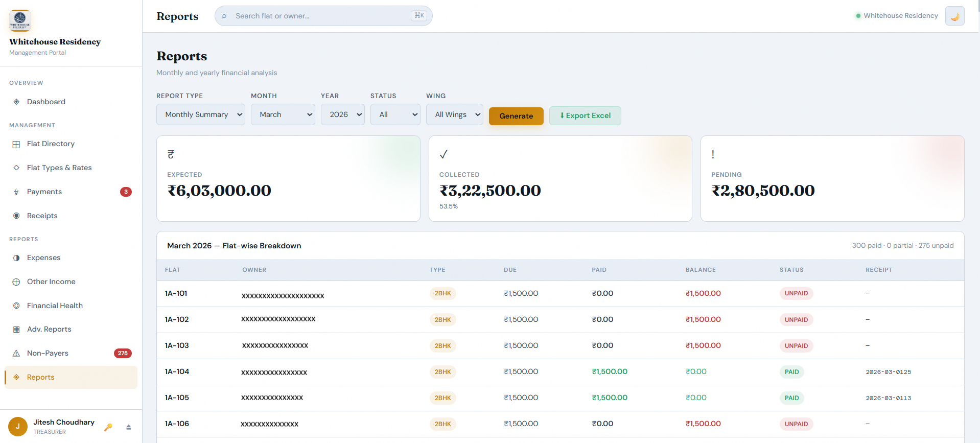Click the Non-Payers warning triangle icon
Screen dimensions: 980x443
click(x=16, y=353)
